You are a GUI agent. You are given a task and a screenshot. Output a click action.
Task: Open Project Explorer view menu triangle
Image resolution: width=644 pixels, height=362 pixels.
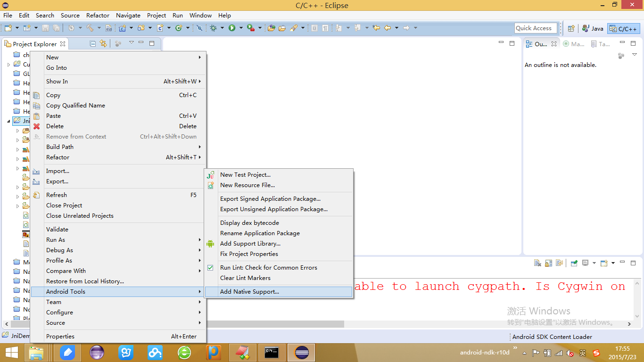[132, 43]
